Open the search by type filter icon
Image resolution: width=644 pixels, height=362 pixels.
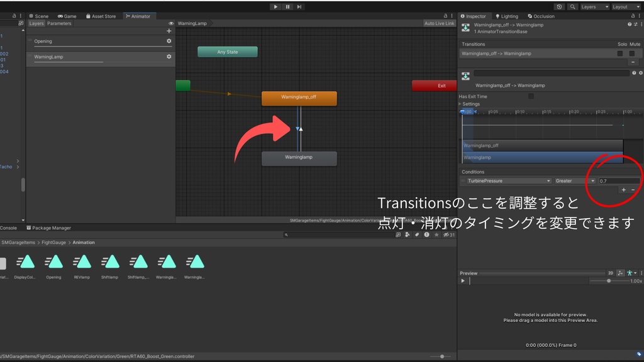[407, 235]
